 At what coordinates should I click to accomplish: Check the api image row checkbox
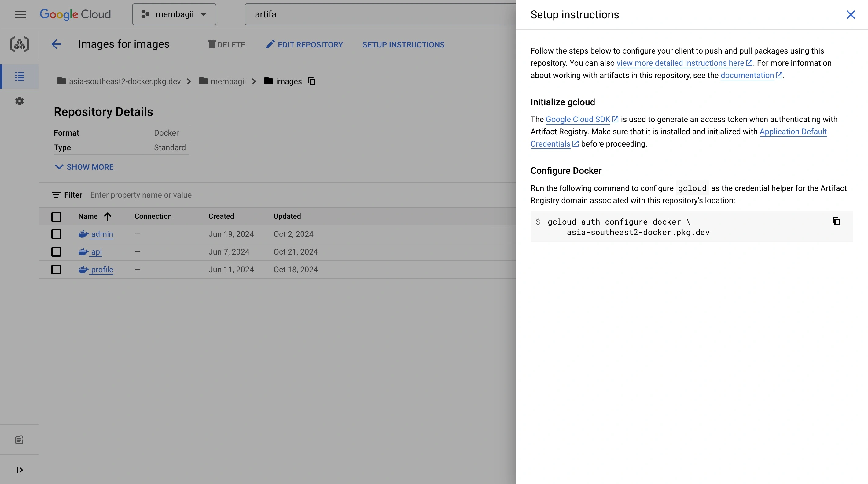coord(56,252)
